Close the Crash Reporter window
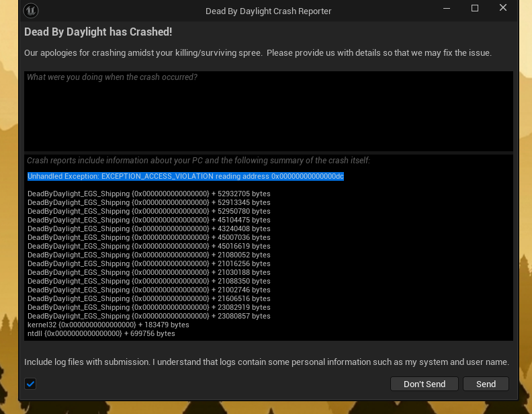Image resolution: width=532 pixels, height=414 pixels. click(x=503, y=8)
